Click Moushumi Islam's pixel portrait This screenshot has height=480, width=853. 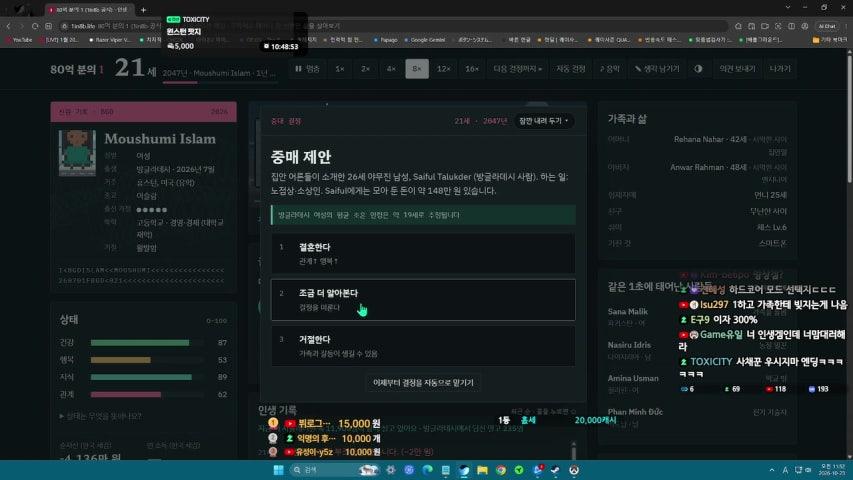tap(77, 153)
